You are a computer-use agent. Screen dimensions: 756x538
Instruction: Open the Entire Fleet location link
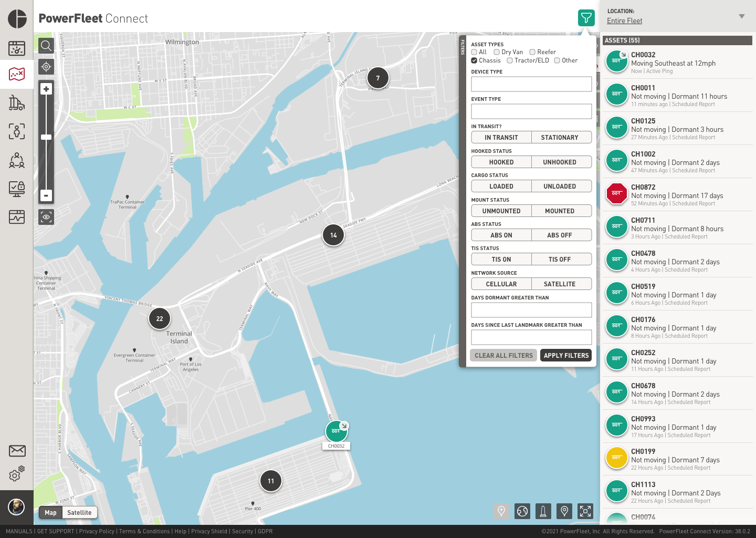point(624,21)
